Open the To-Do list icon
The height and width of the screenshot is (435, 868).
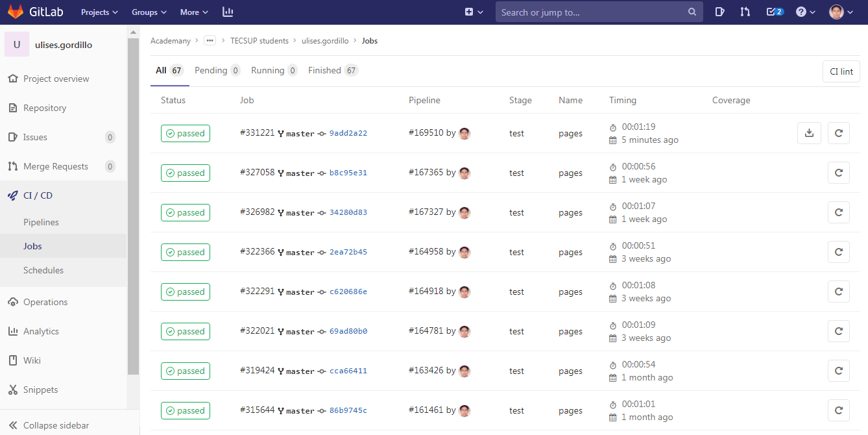coord(775,12)
